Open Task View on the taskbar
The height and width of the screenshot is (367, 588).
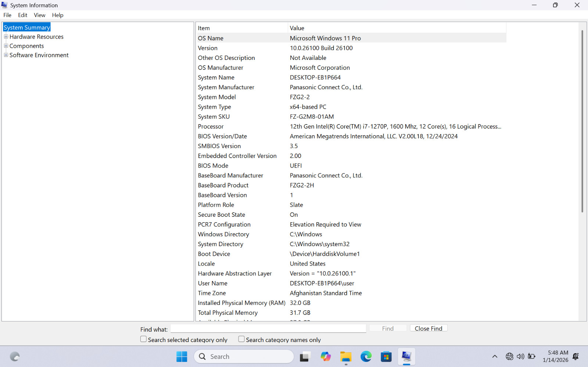(x=305, y=356)
